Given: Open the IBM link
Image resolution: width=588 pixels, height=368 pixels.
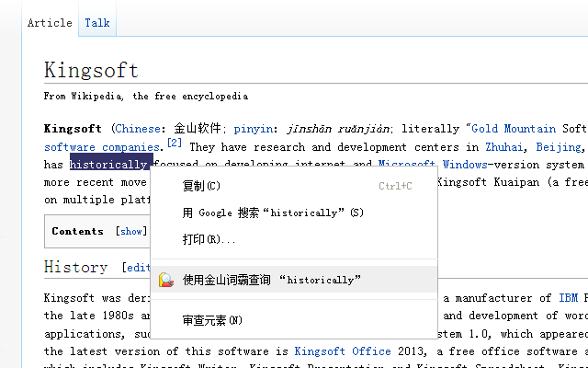Looking at the screenshot, I should [568, 298].
